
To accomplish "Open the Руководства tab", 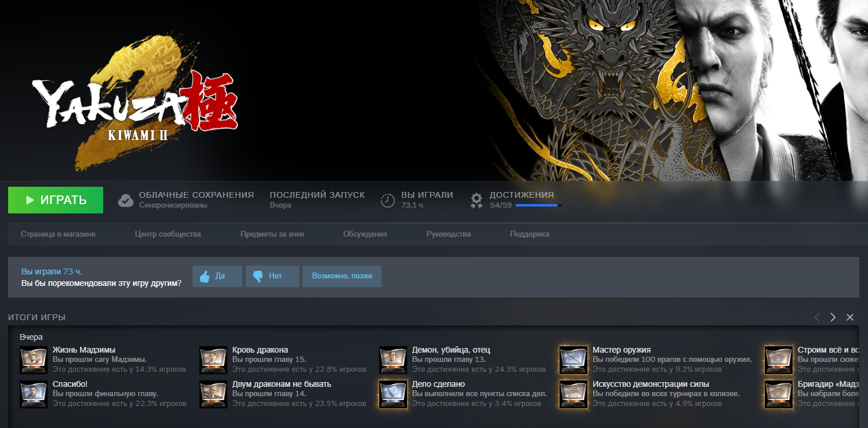I will pyautogui.click(x=448, y=234).
